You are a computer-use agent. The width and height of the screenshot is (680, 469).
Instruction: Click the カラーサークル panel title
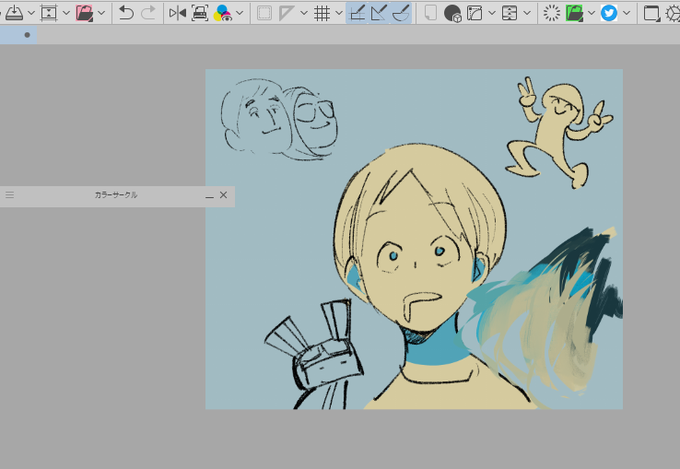pos(116,195)
